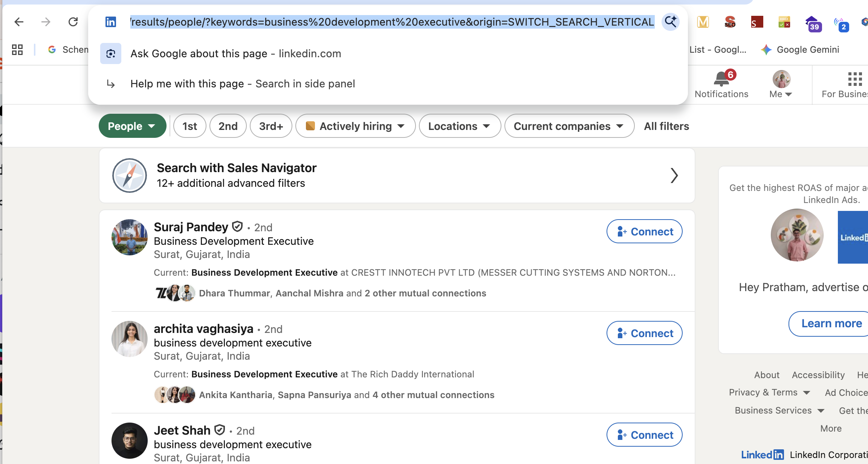Open All filters panel

pyautogui.click(x=666, y=126)
